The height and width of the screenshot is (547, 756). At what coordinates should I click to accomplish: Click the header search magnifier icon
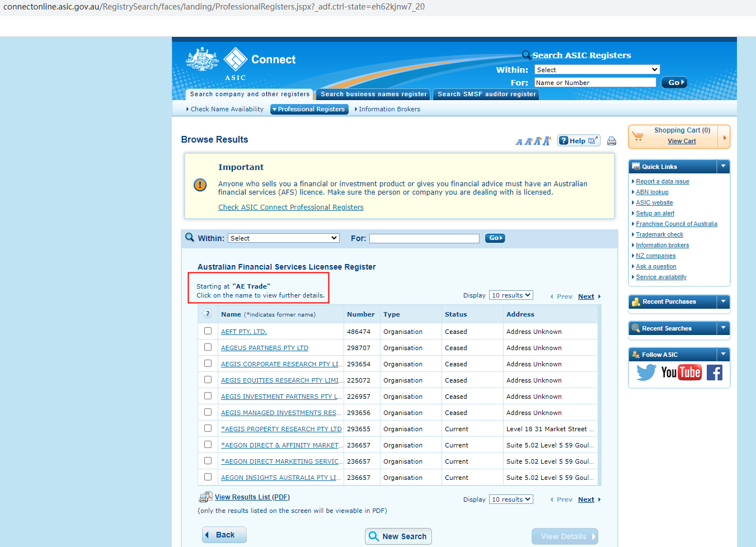pyautogui.click(x=526, y=55)
